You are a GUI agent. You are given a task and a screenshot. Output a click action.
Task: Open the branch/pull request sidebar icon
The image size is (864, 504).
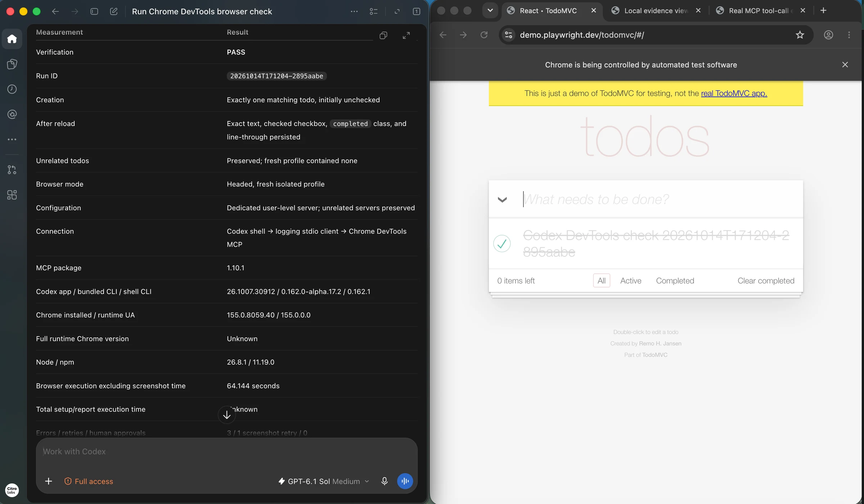(12, 170)
